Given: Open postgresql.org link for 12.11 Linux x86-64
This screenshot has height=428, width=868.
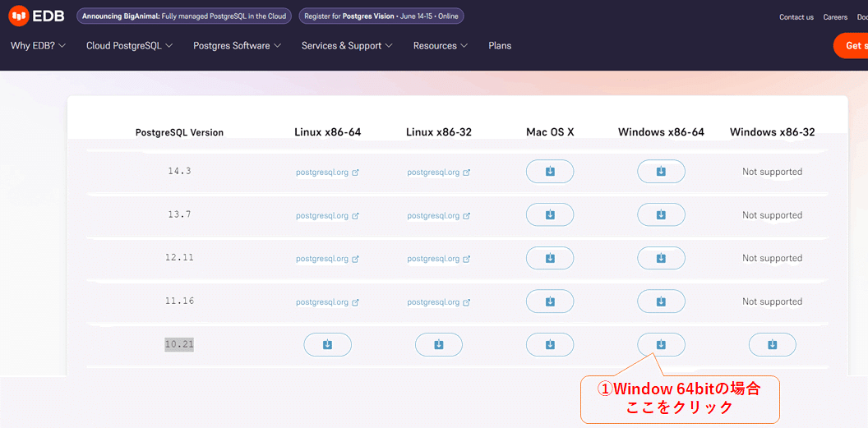Looking at the screenshot, I should pyautogui.click(x=327, y=258).
